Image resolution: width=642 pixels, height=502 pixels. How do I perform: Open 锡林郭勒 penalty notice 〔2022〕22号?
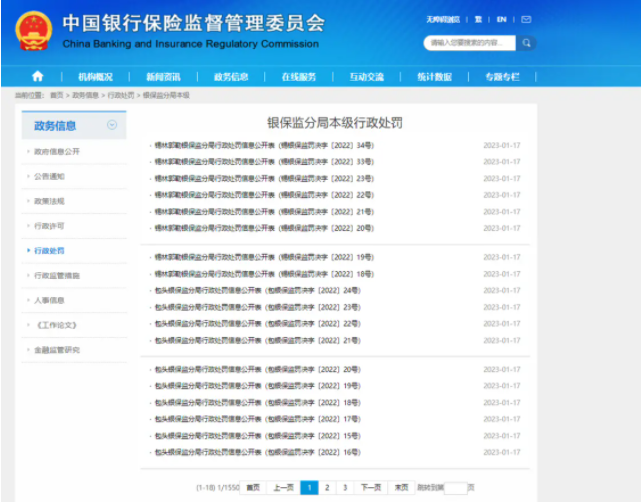[x=264, y=195]
